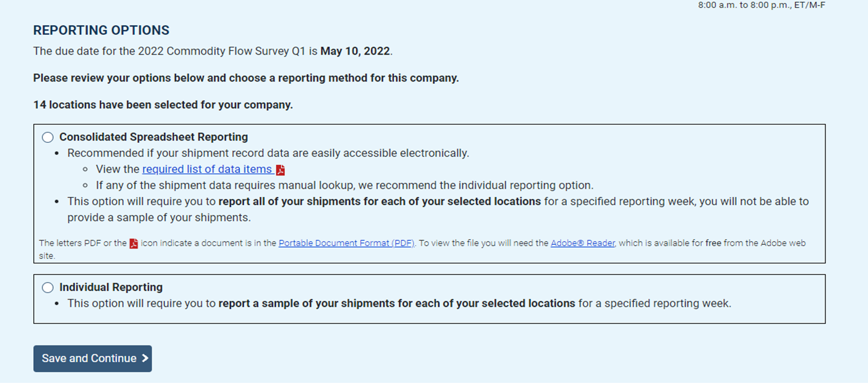This screenshot has height=383, width=868.
Task: Select the Consolidated Spreadsheet Reporting radio button
Action: 48,137
